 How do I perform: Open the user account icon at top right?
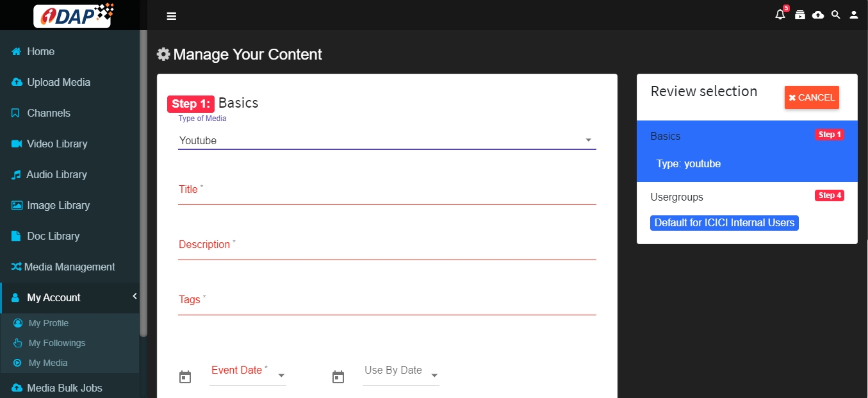[x=853, y=15]
